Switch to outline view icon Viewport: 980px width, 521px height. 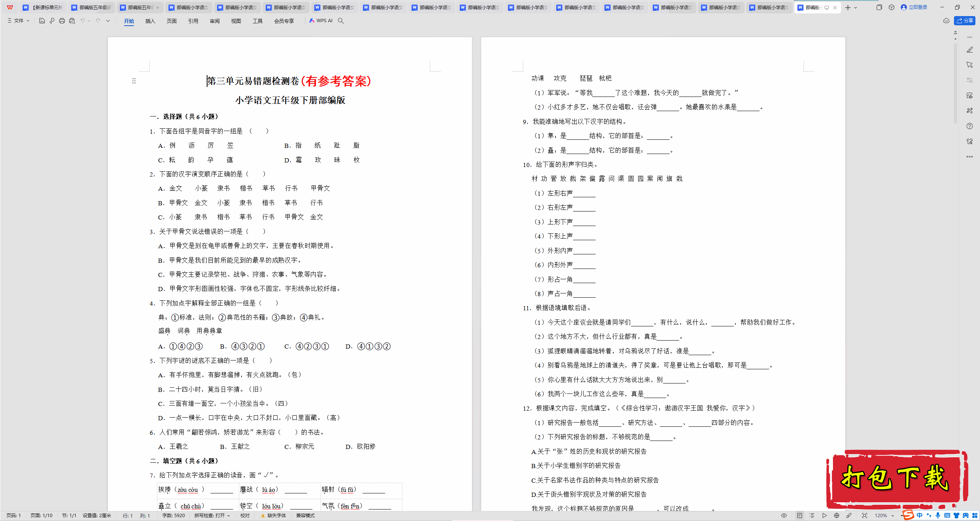click(812, 516)
